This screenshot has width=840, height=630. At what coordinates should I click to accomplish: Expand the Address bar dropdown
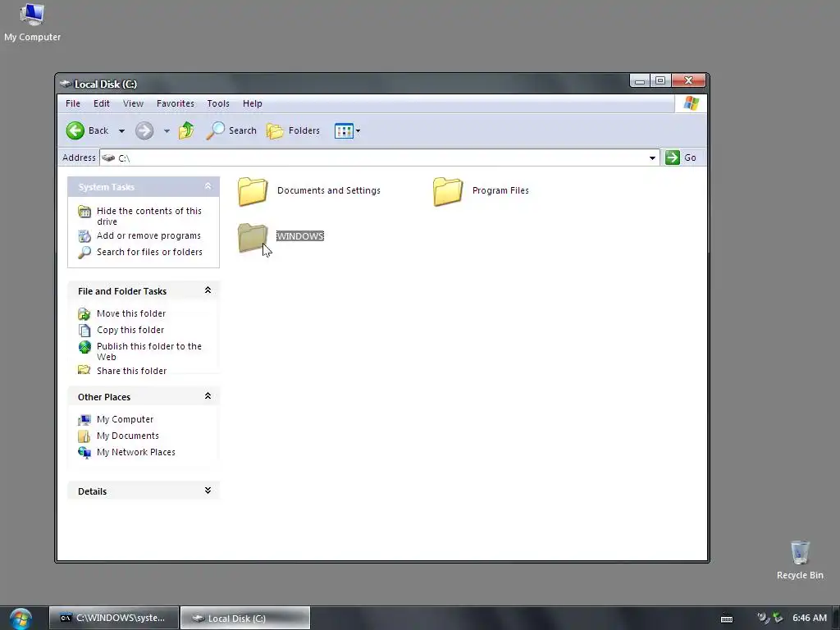click(652, 157)
